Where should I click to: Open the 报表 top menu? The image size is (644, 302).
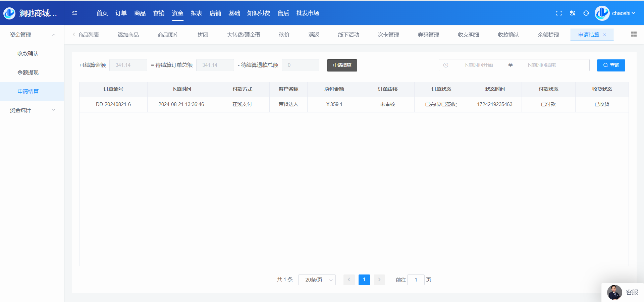pos(196,13)
